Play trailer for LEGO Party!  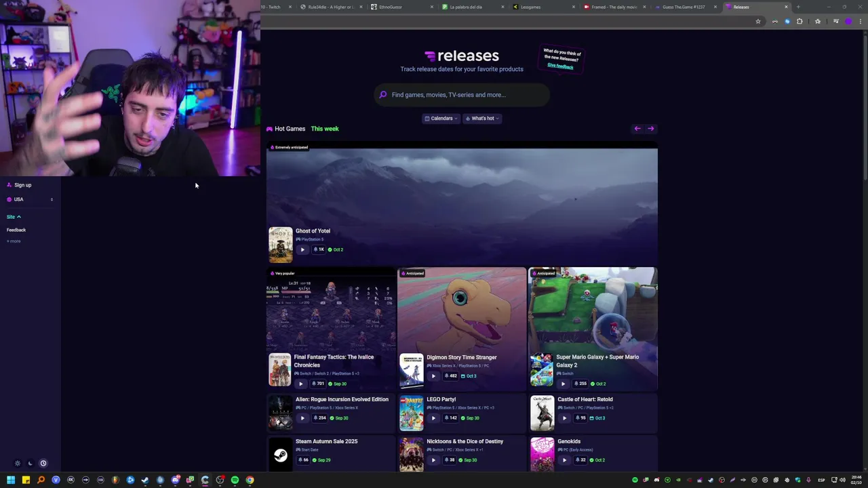click(433, 418)
